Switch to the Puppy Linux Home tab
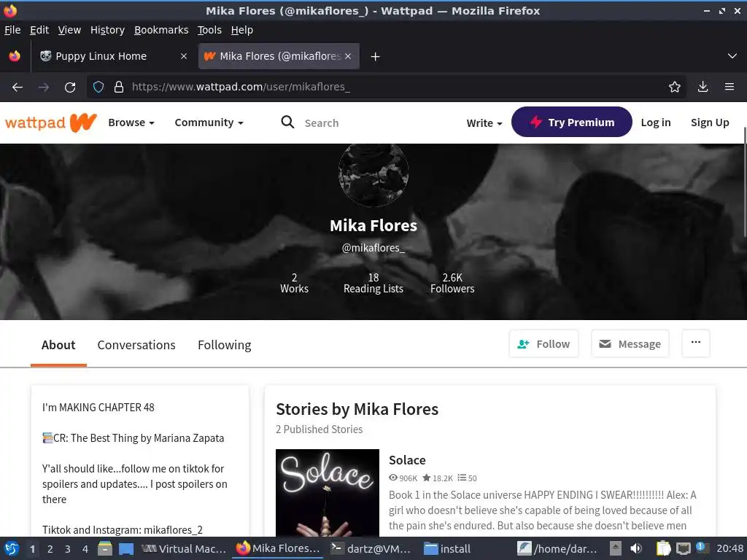 coord(113,56)
